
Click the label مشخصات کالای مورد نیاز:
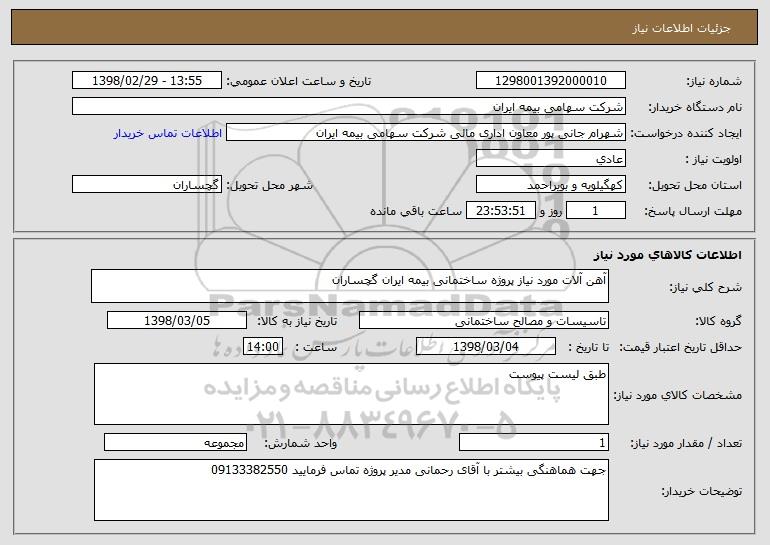click(678, 395)
